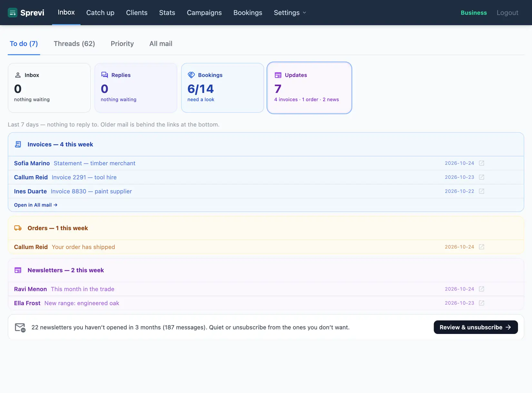This screenshot has width=532, height=393.
Task: Open Callum Reid Invoice 2291 tool hire
Action: click(266, 177)
